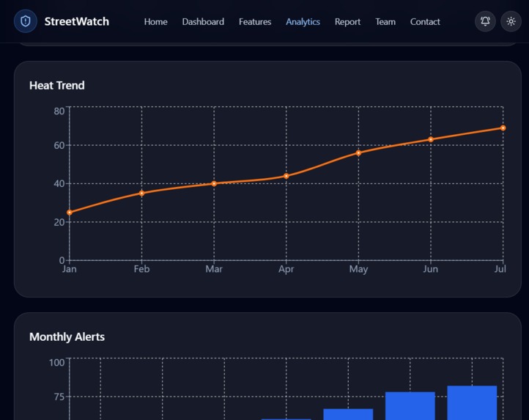This screenshot has height=420, width=529.
Task: Click the Jul data point on Heat Trend
Action: (503, 128)
